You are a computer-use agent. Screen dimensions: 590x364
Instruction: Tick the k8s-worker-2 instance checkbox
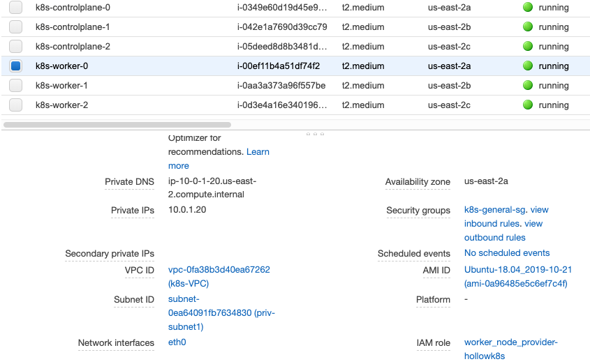16,105
